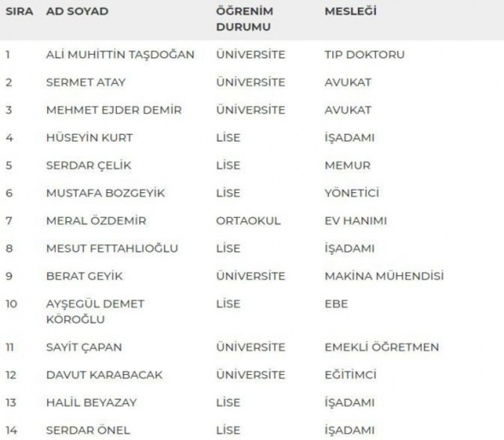This screenshot has width=504, height=440.
Task: Select the MUSTAFA BOZGEYİK entry
Action: [105, 193]
